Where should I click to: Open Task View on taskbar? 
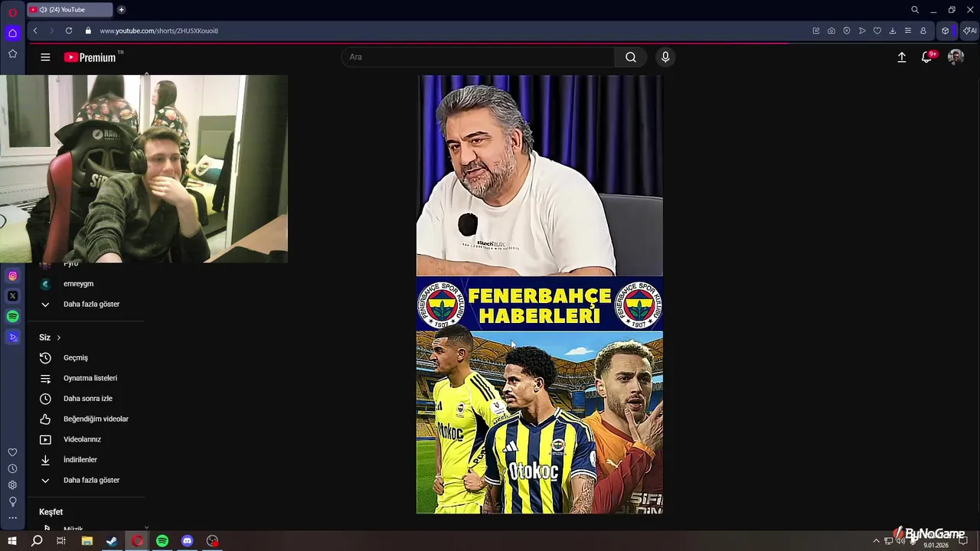point(61,541)
